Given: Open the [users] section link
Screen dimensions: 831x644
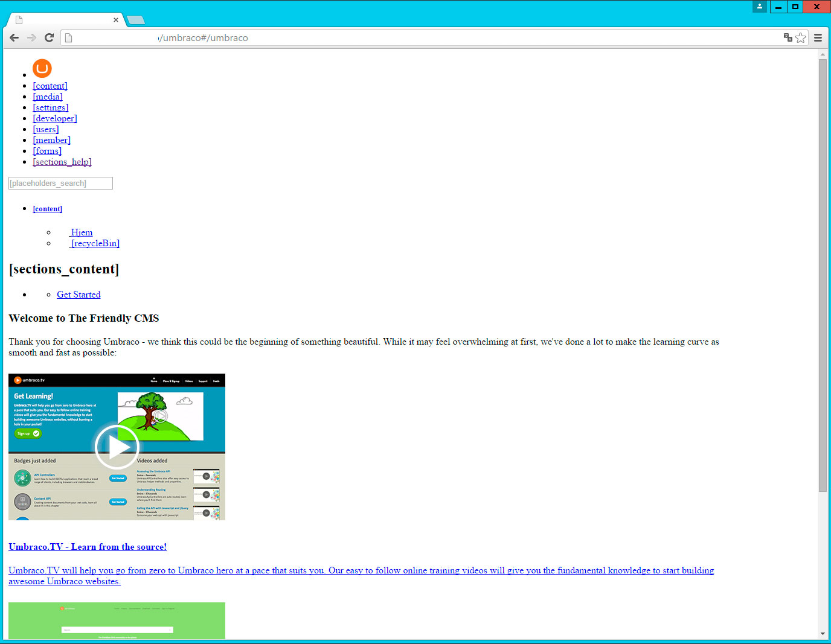Looking at the screenshot, I should (46, 129).
